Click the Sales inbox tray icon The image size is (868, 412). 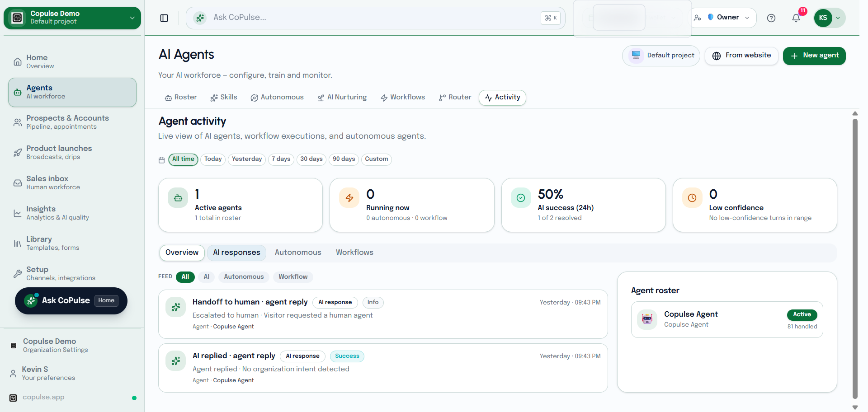[18, 183]
